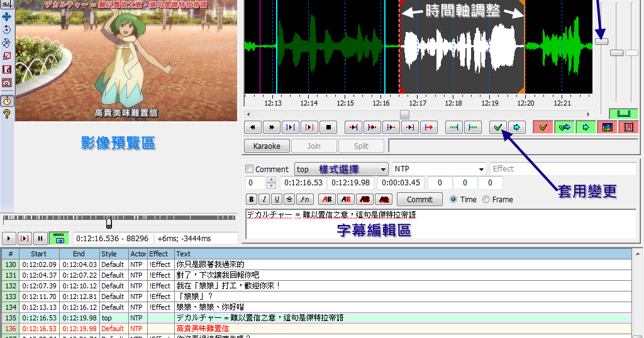Play last 500ms of selection

410,127
